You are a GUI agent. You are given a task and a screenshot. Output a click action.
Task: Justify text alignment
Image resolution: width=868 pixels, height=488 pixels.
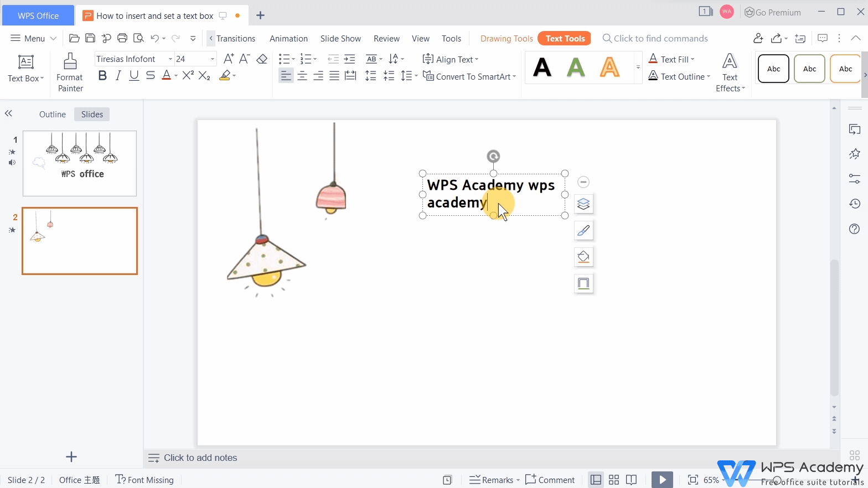[x=334, y=76]
